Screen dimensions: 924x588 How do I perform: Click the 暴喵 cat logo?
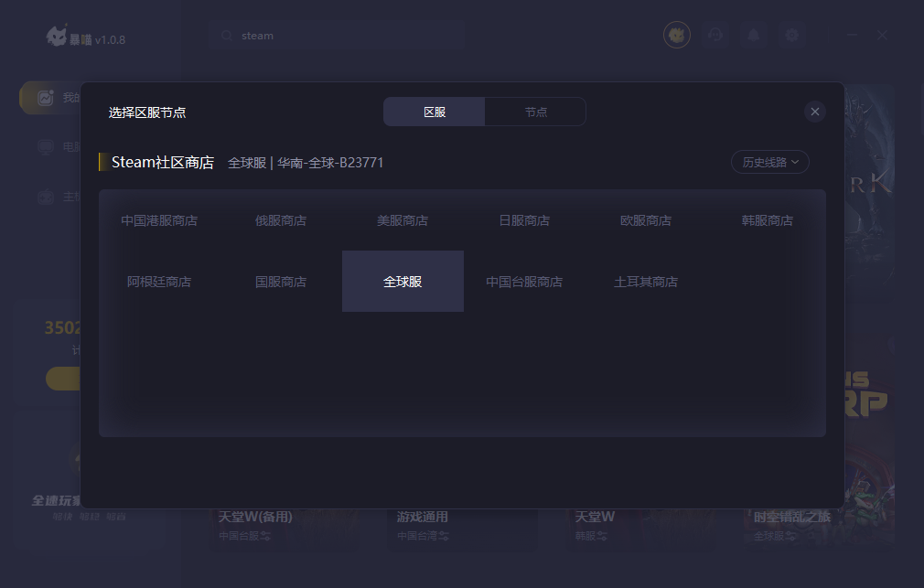[57, 36]
